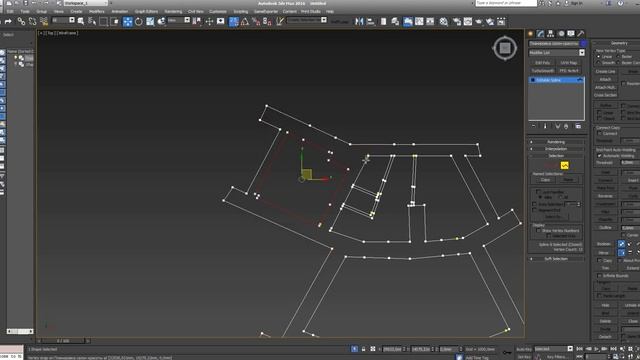Click the TurboSmooth modifier button

(x=543, y=71)
